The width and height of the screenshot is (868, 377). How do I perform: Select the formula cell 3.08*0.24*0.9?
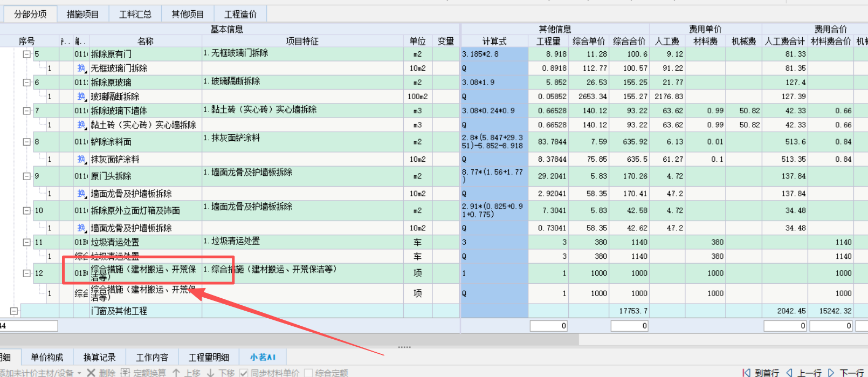494,111
